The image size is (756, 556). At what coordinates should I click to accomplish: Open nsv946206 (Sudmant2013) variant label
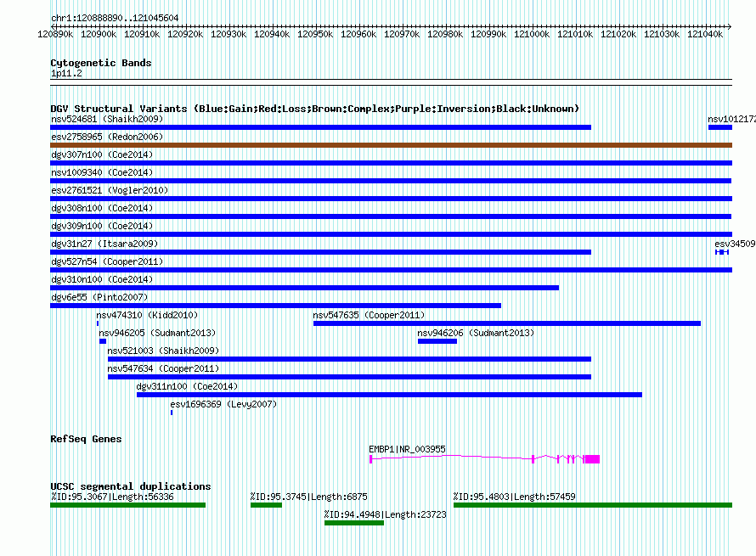point(476,333)
